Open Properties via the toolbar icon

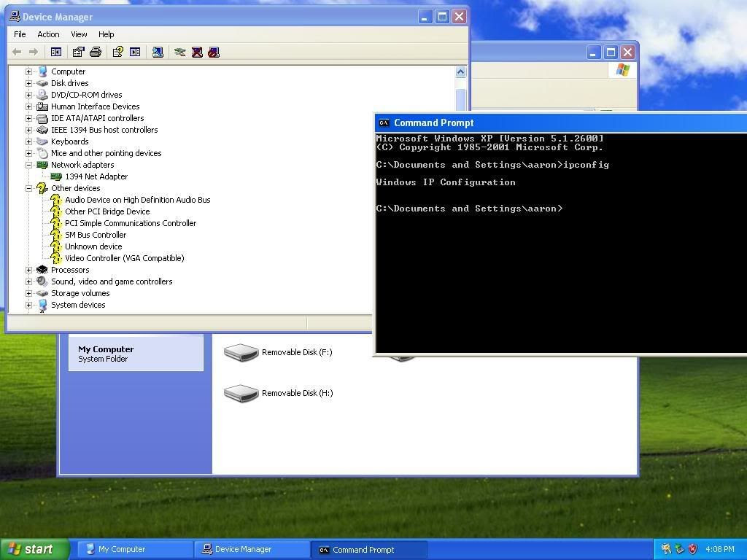pos(78,52)
